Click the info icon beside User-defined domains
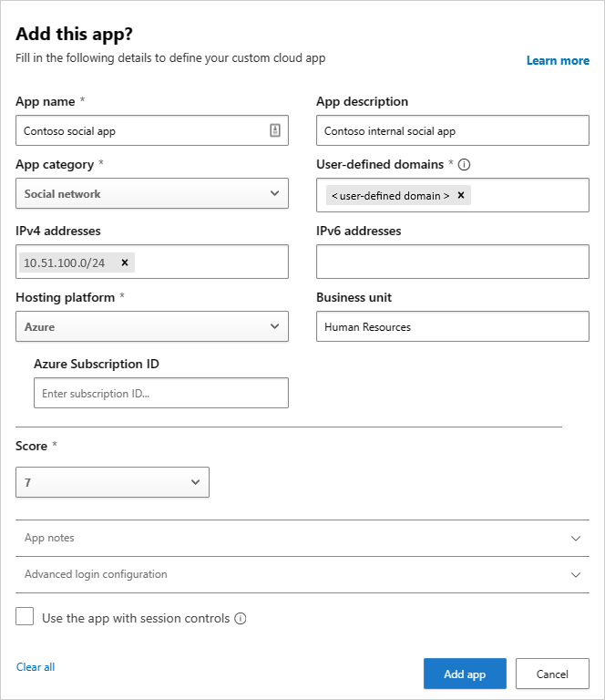This screenshot has width=605, height=700. click(464, 165)
